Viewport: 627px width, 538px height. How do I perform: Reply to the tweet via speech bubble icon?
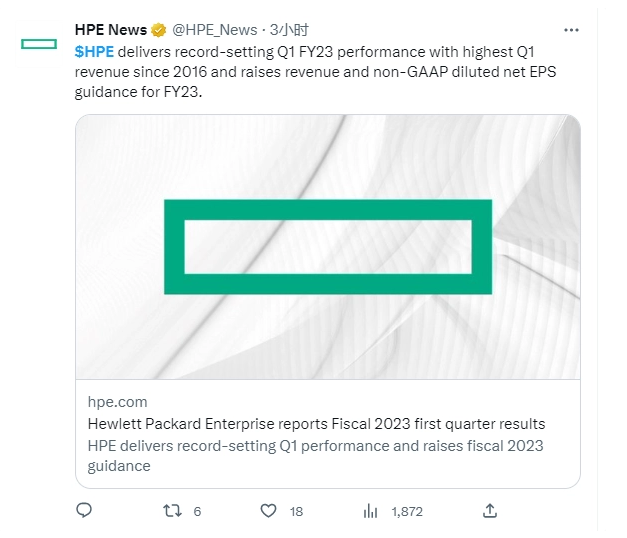[84, 511]
